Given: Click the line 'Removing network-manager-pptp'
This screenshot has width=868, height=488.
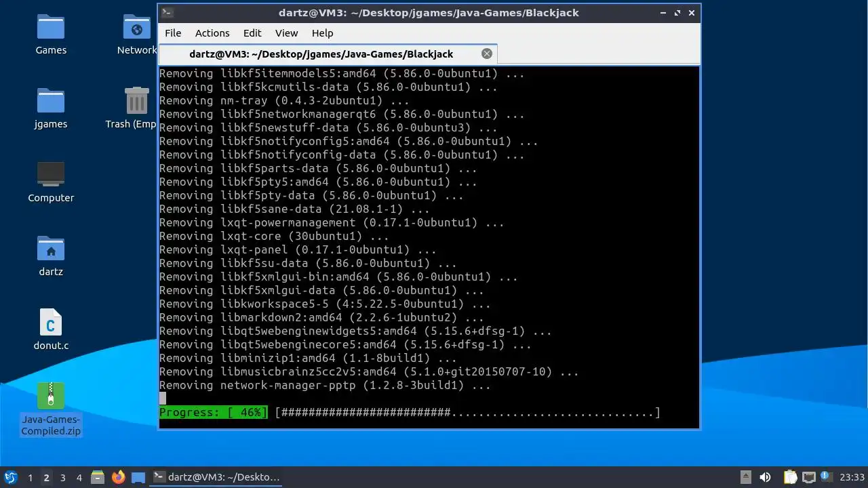Looking at the screenshot, I should coord(325,385).
